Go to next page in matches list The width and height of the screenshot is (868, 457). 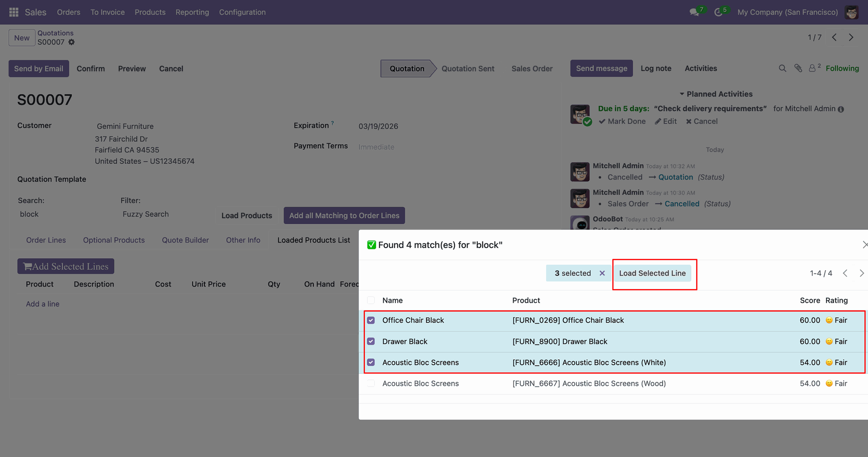coord(862,273)
